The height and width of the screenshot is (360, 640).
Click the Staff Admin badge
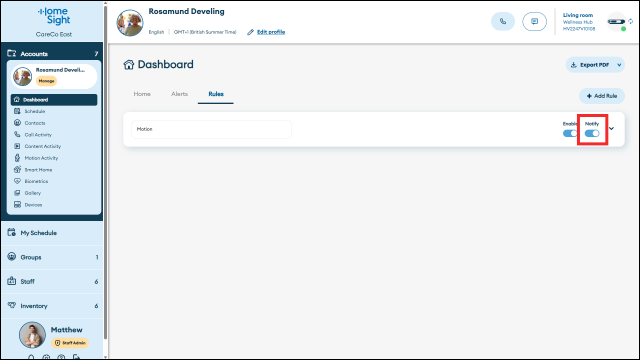pyautogui.click(x=70, y=343)
